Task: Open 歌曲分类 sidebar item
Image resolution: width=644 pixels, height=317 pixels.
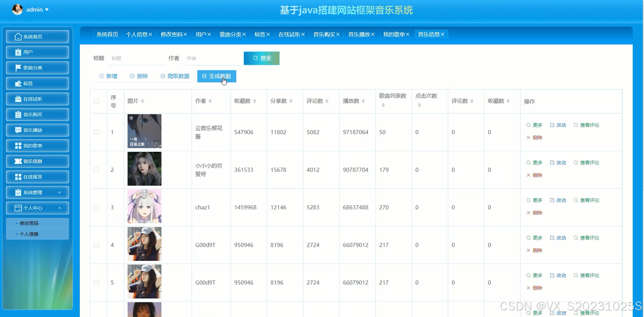Action: coord(37,68)
